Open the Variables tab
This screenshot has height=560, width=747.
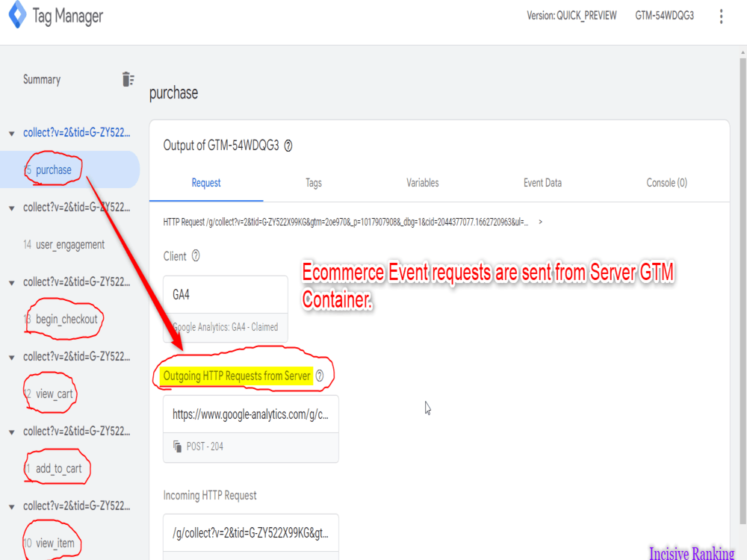(423, 183)
